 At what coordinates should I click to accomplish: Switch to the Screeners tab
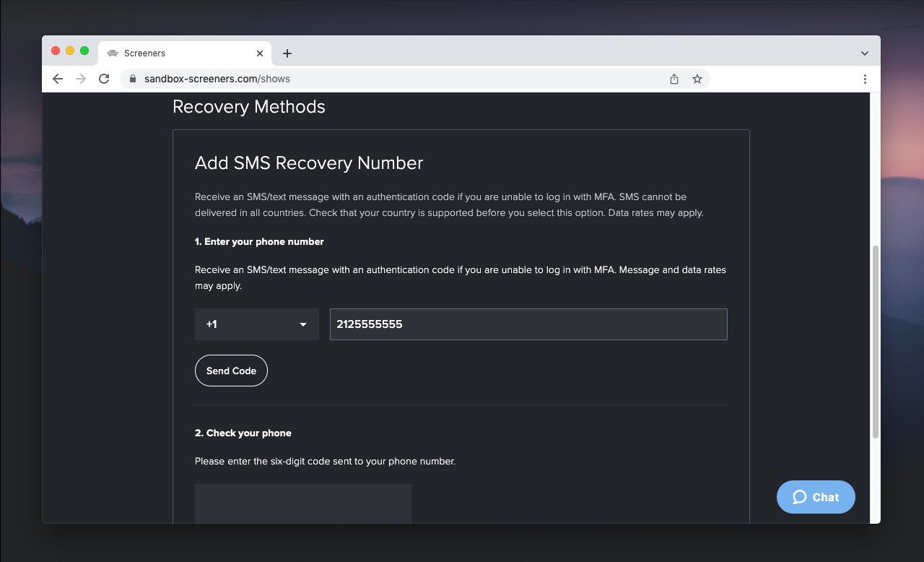click(173, 53)
